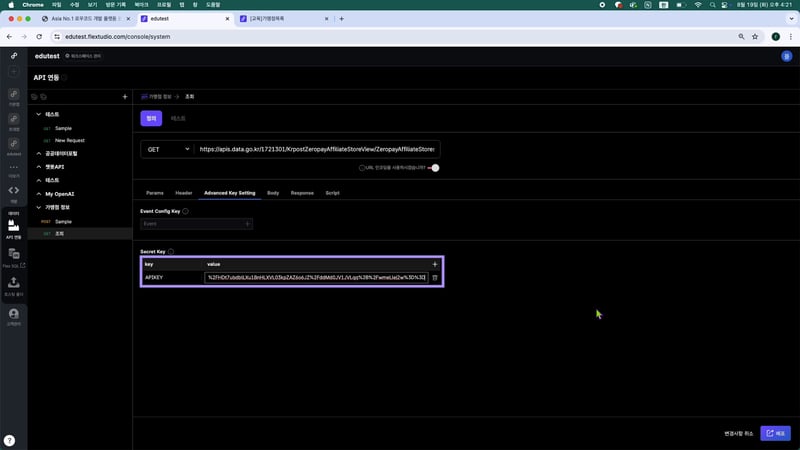Open the GET method dropdown
Image resolution: width=800 pixels, height=450 pixels.
tap(166, 149)
